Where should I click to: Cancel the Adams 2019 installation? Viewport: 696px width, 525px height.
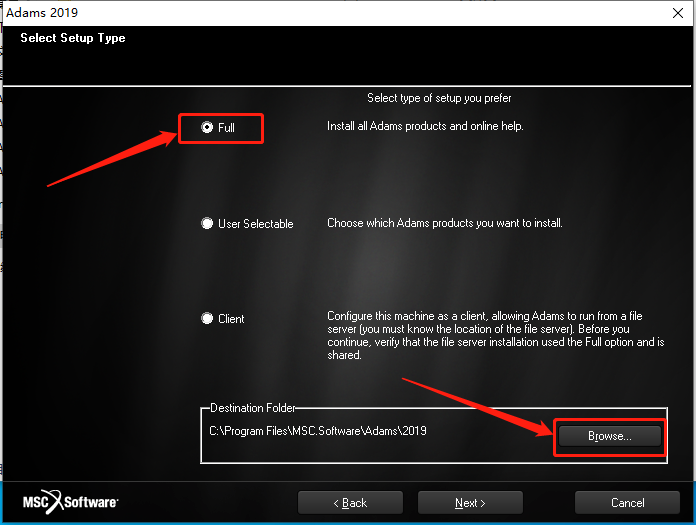click(627, 502)
